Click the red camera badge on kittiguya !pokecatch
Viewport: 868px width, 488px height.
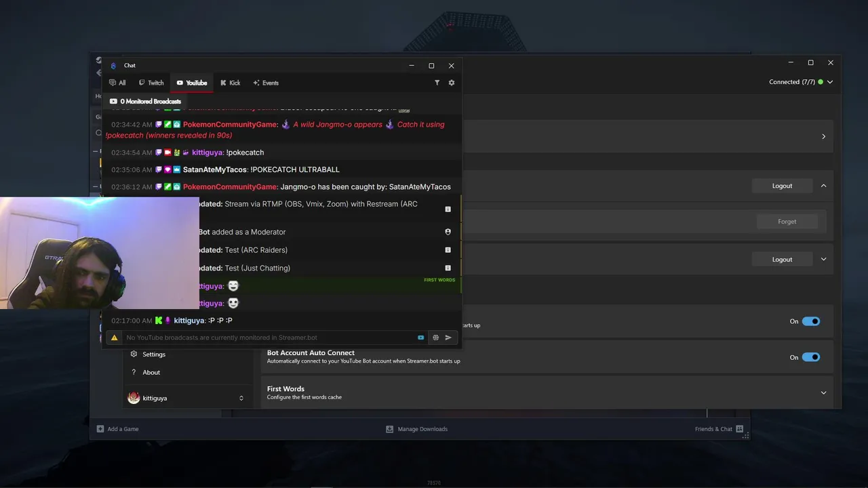pos(167,152)
